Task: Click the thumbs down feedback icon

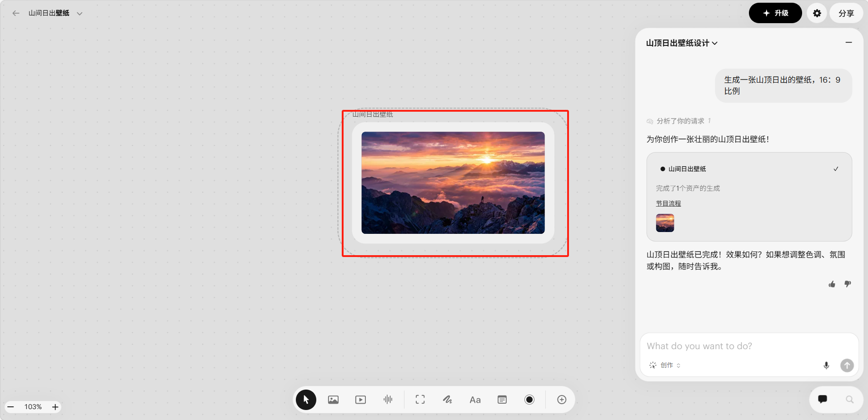Action: pyautogui.click(x=848, y=284)
